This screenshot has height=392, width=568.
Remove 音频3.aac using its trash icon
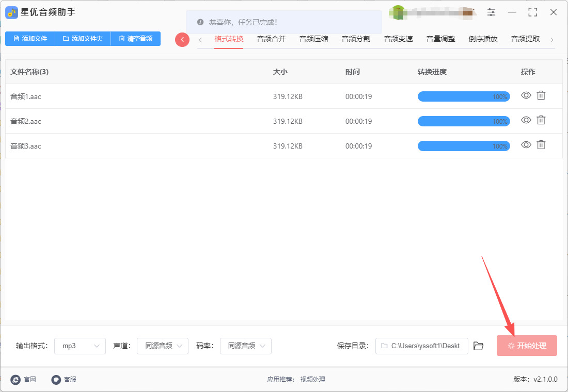(541, 145)
